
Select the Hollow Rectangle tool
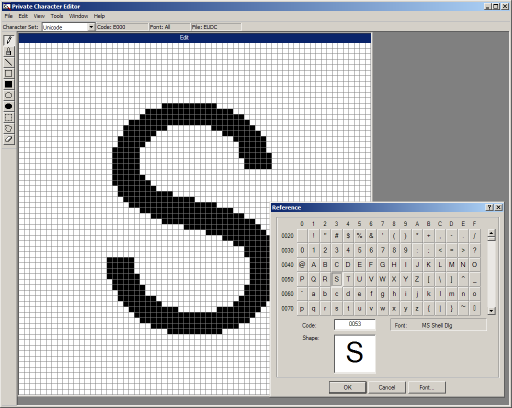pos(9,73)
